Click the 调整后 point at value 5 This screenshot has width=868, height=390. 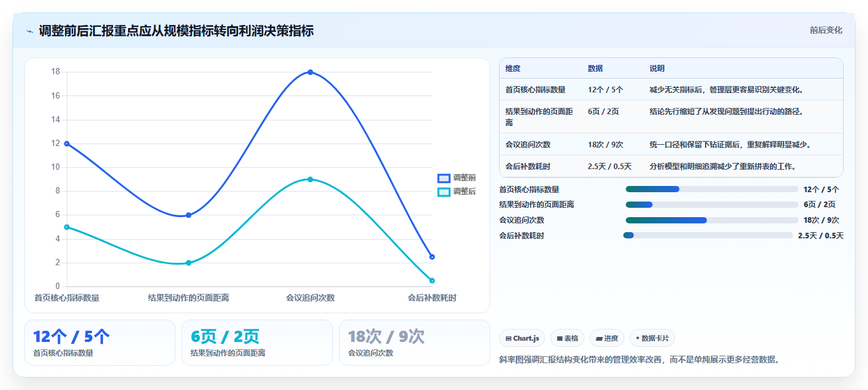67,227
